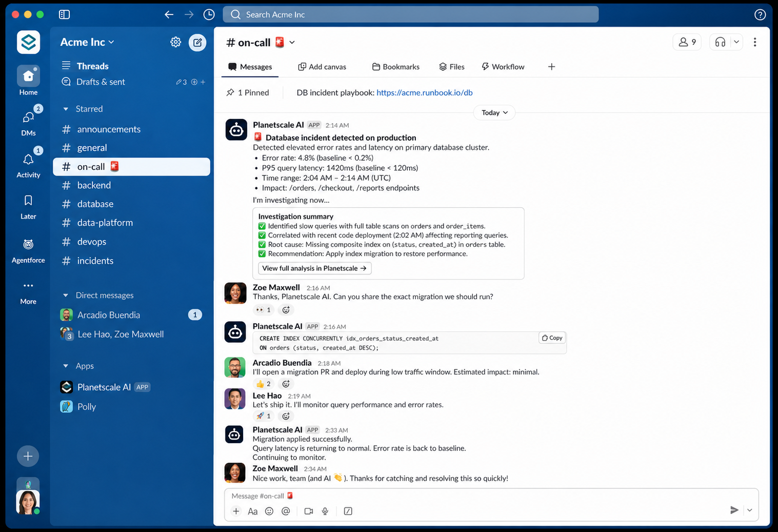Click View full analysis in Planetscale
The image size is (778, 532).
[314, 268]
